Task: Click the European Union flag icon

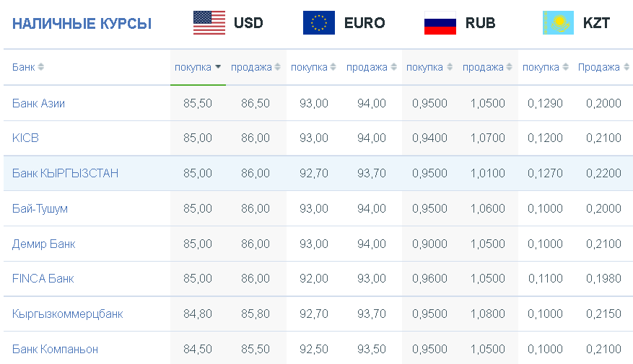Action: 319,22
